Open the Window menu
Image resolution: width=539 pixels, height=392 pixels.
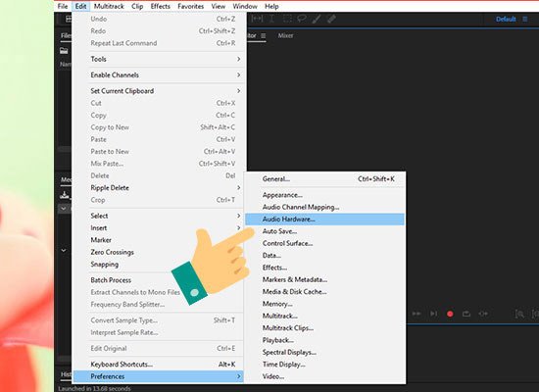point(245,6)
